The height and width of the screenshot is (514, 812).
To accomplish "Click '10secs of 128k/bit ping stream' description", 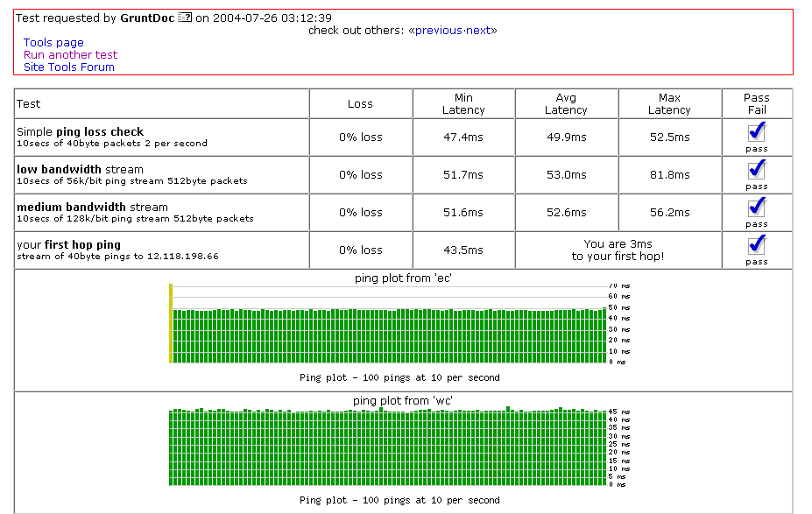I will (135, 219).
